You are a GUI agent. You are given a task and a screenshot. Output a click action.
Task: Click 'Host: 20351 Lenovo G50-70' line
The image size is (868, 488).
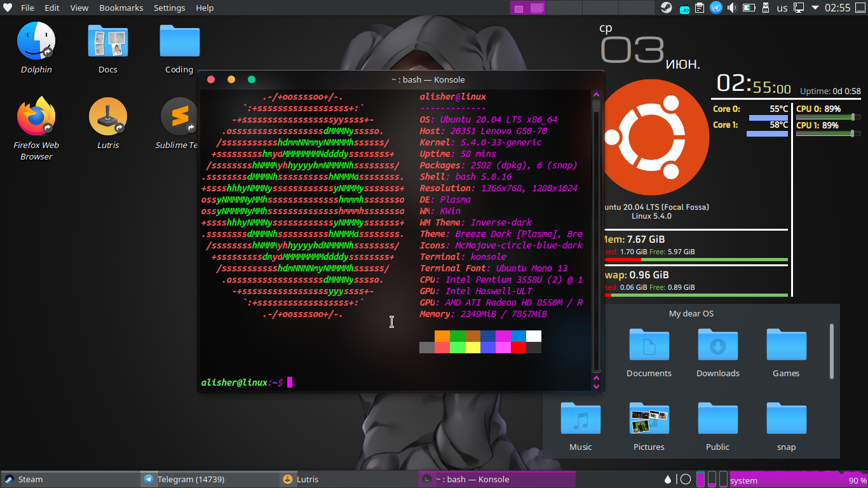point(484,131)
